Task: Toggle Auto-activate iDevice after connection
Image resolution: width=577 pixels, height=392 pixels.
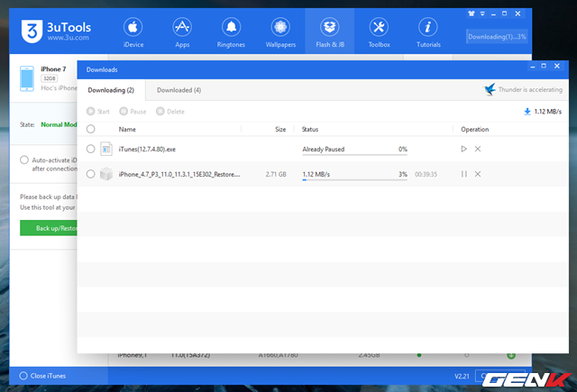Action: click(x=24, y=160)
